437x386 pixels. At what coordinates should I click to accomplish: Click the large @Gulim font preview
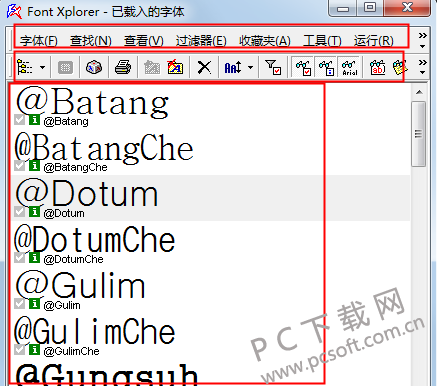pyautogui.click(x=80, y=285)
